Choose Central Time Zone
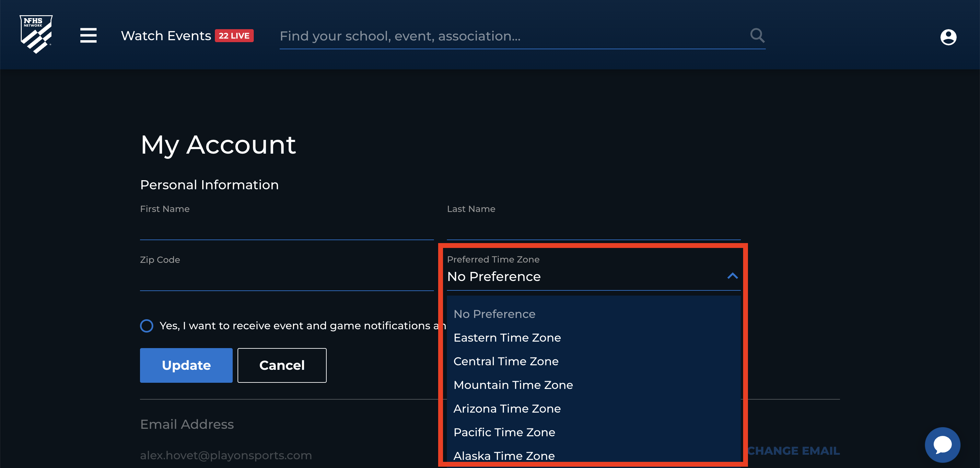 point(506,361)
